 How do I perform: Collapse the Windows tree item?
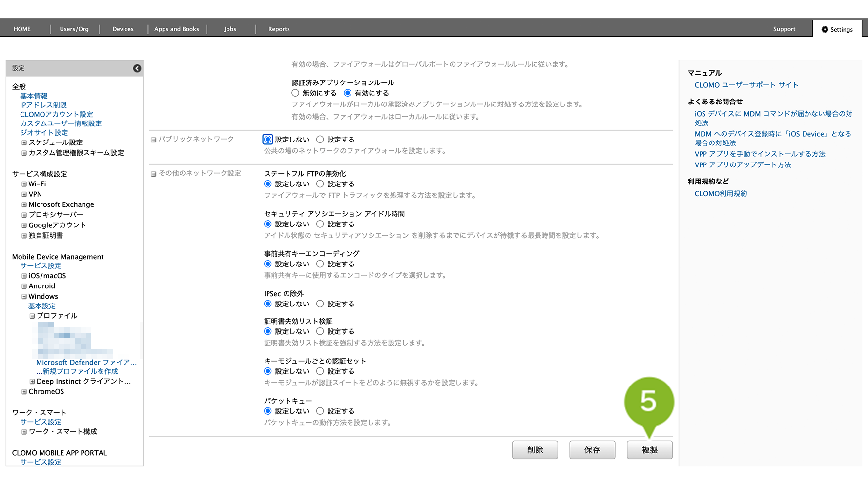click(24, 297)
